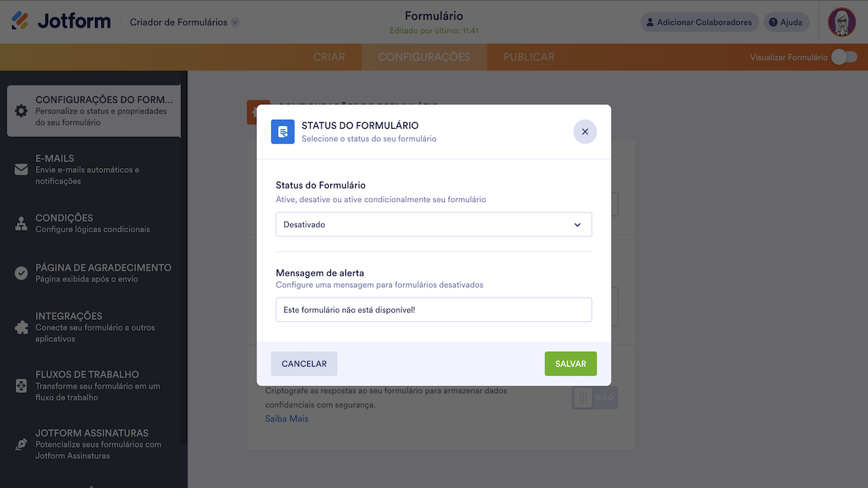Image resolution: width=868 pixels, height=488 pixels.
Task: Switch to the CRIAR tab
Action: (x=329, y=57)
